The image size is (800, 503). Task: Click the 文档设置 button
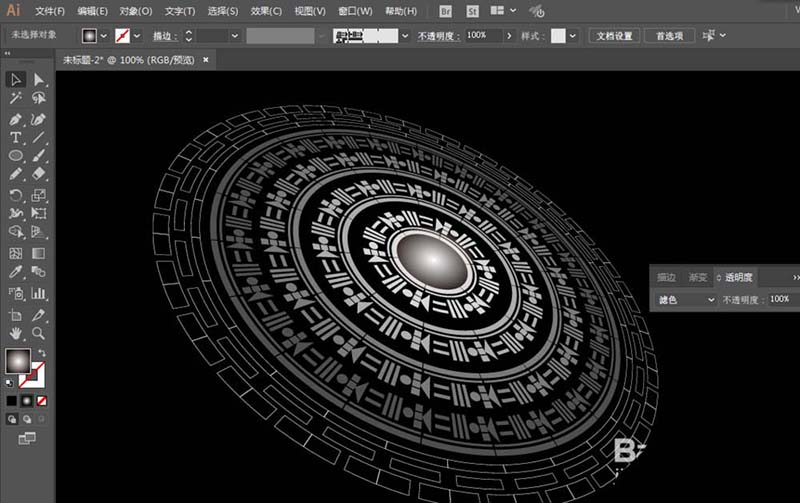[x=614, y=36]
